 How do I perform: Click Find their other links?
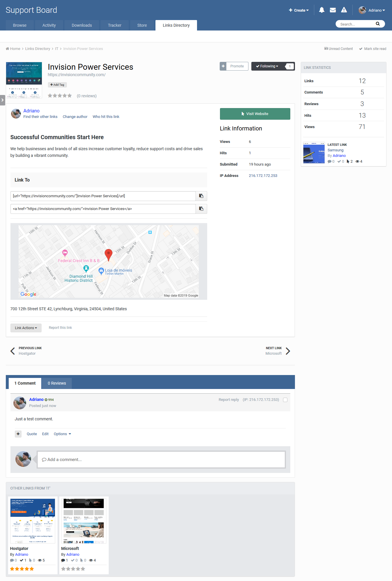click(x=40, y=117)
